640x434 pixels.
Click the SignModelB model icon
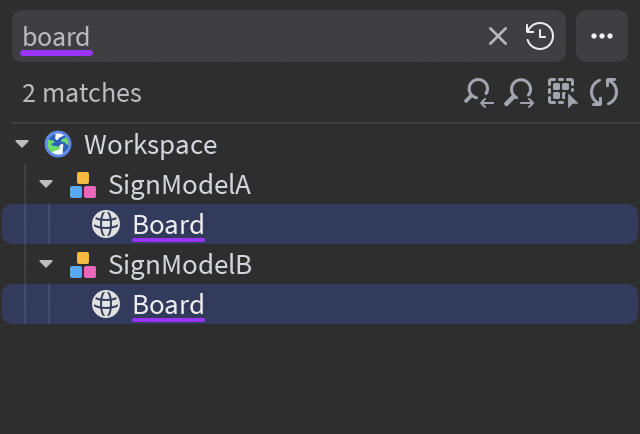82,265
